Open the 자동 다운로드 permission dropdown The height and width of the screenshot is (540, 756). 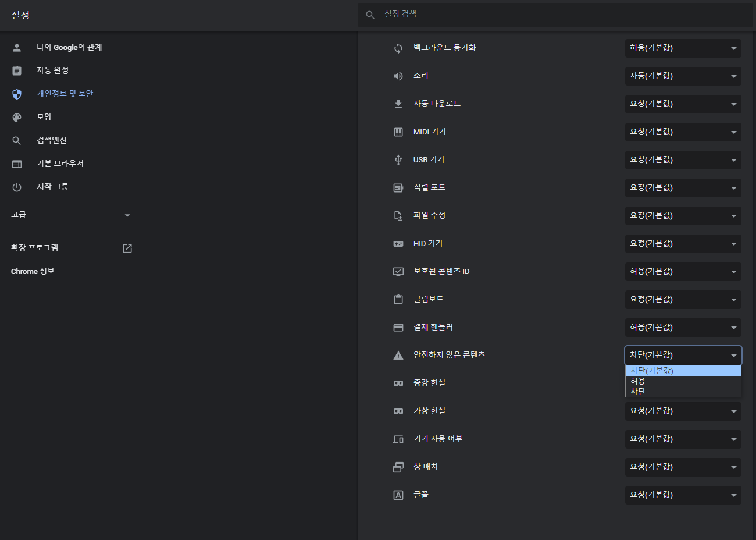pyautogui.click(x=683, y=104)
